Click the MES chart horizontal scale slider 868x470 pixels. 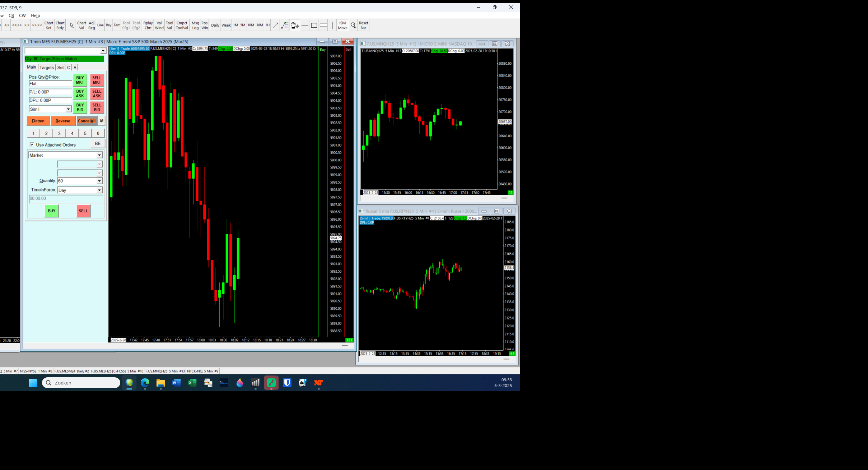click(345, 345)
